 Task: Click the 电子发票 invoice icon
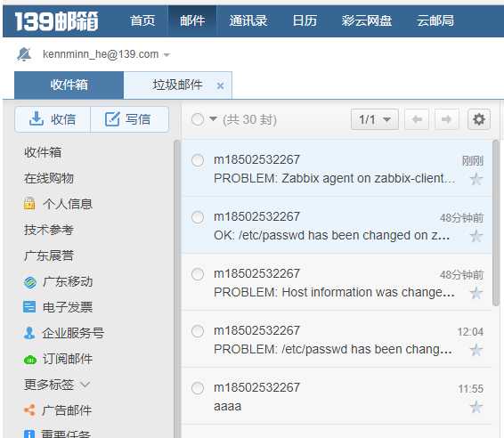[x=29, y=307]
